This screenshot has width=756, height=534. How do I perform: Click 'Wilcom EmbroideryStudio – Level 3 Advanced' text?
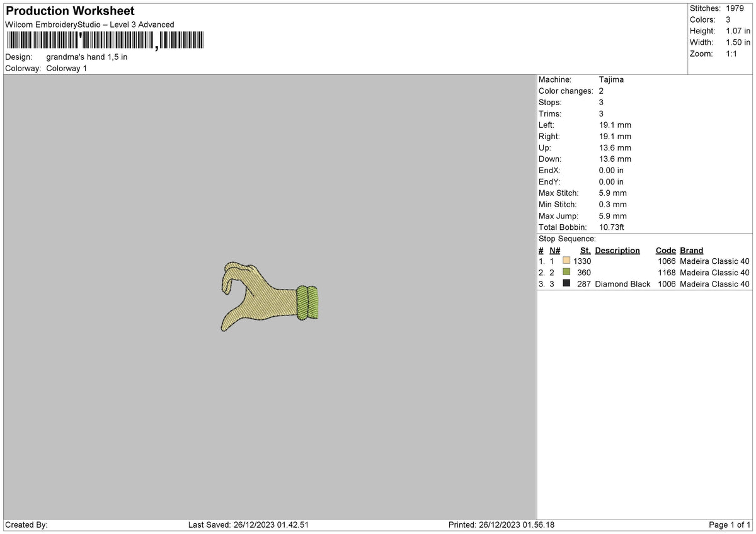point(89,25)
